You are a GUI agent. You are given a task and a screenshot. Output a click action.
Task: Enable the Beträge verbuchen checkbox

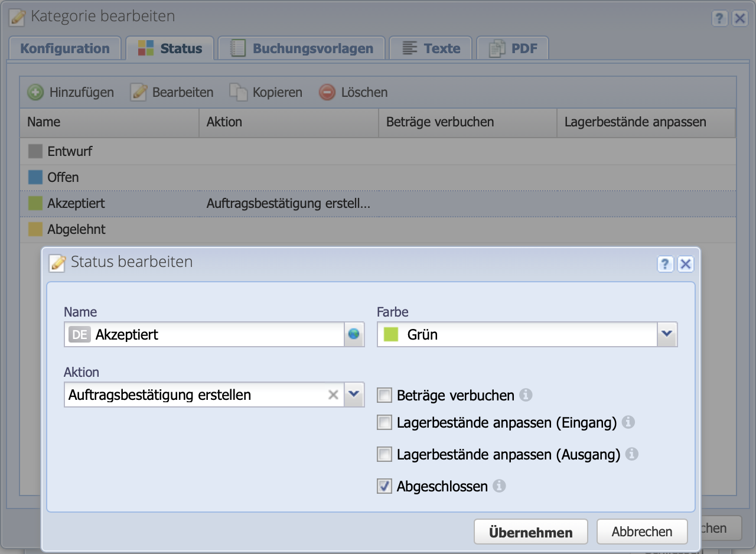(384, 395)
